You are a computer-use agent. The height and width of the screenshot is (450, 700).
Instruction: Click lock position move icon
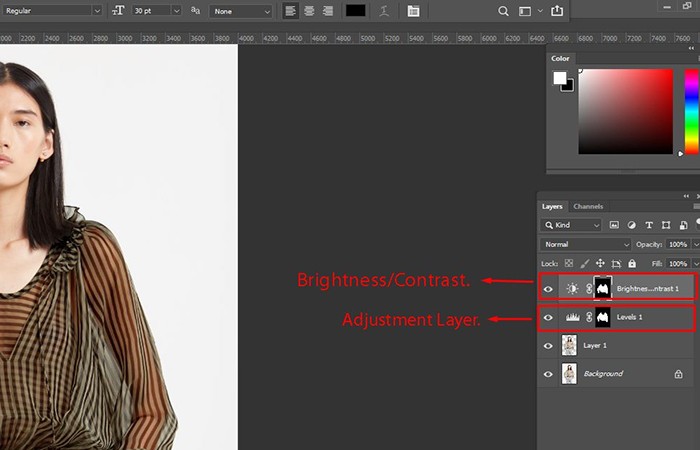[x=600, y=263]
